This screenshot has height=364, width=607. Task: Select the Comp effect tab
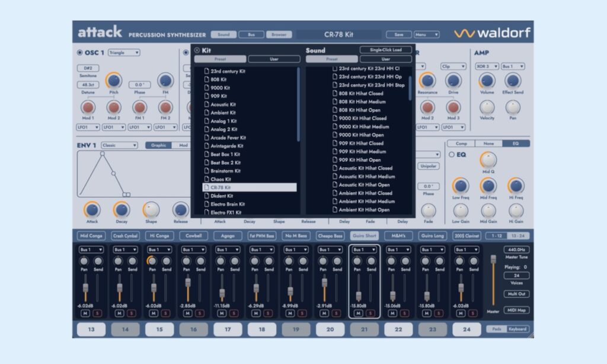tap(460, 143)
